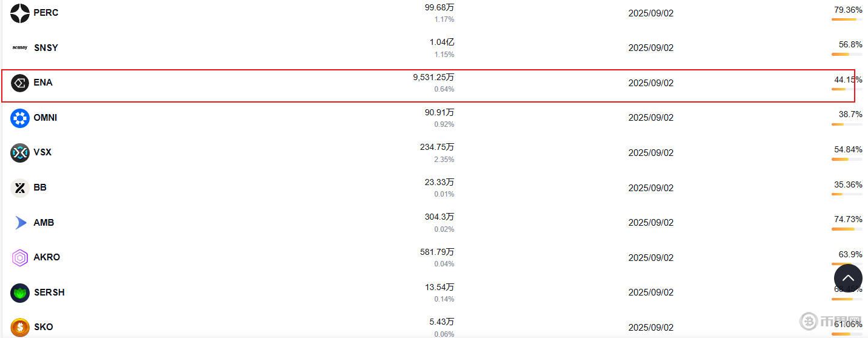Click the VSX 54.84% progress bar
This screenshot has width=868, height=338.
tap(846, 160)
